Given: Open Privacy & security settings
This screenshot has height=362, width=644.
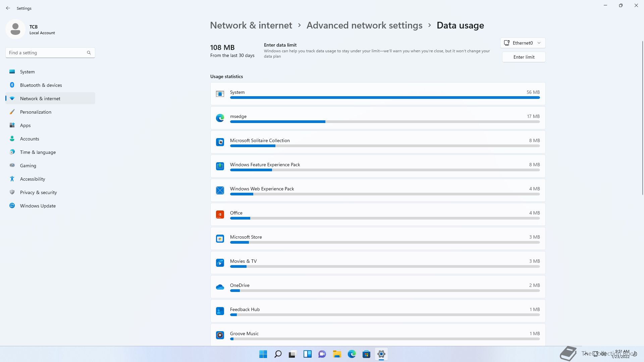Looking at the screenshot, I should [x=50, y=192].
